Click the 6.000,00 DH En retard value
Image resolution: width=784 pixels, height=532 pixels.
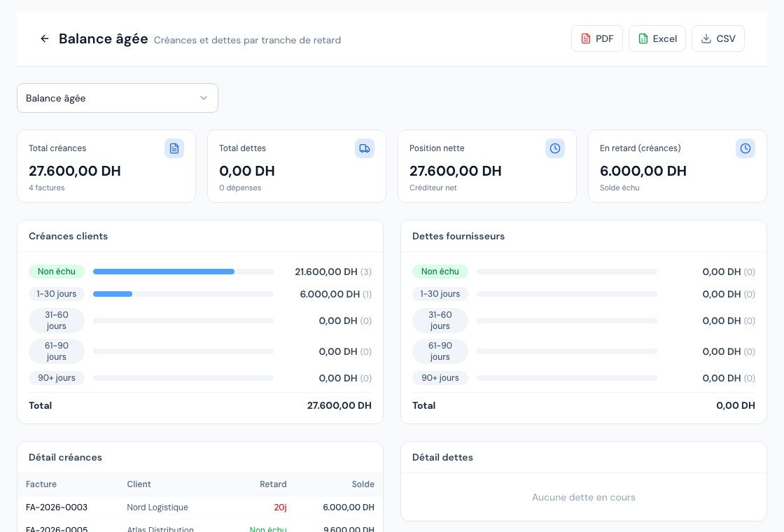click(643, 171)
